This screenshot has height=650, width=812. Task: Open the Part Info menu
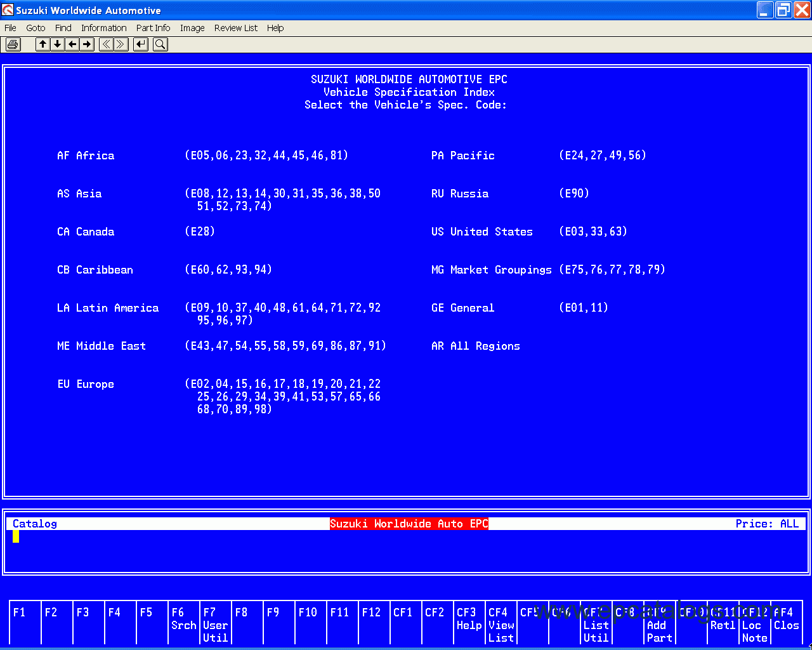[x=153, y=28]
